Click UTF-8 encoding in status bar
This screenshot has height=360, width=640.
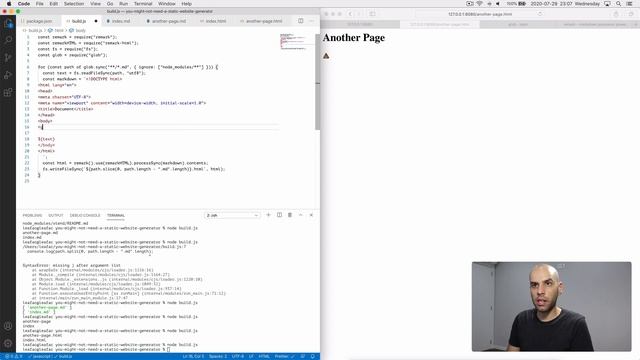pos(238,356)
